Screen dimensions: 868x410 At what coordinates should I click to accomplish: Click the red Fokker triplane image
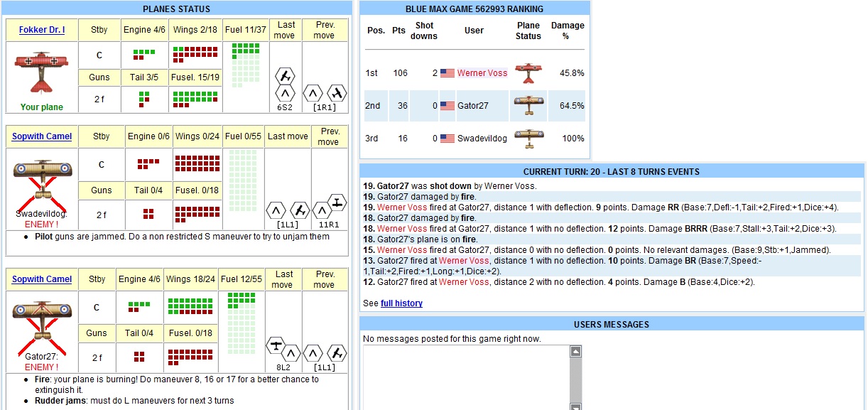coord(40,72)
